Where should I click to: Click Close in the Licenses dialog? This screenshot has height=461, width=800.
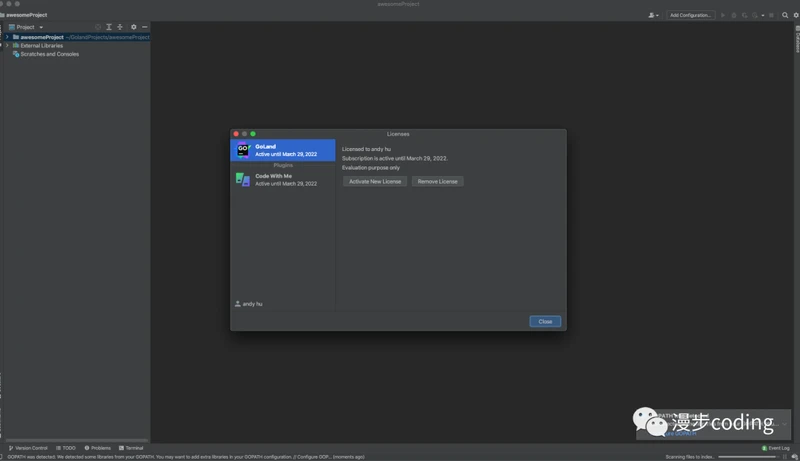pyautogui.click(x=545, y=321)
